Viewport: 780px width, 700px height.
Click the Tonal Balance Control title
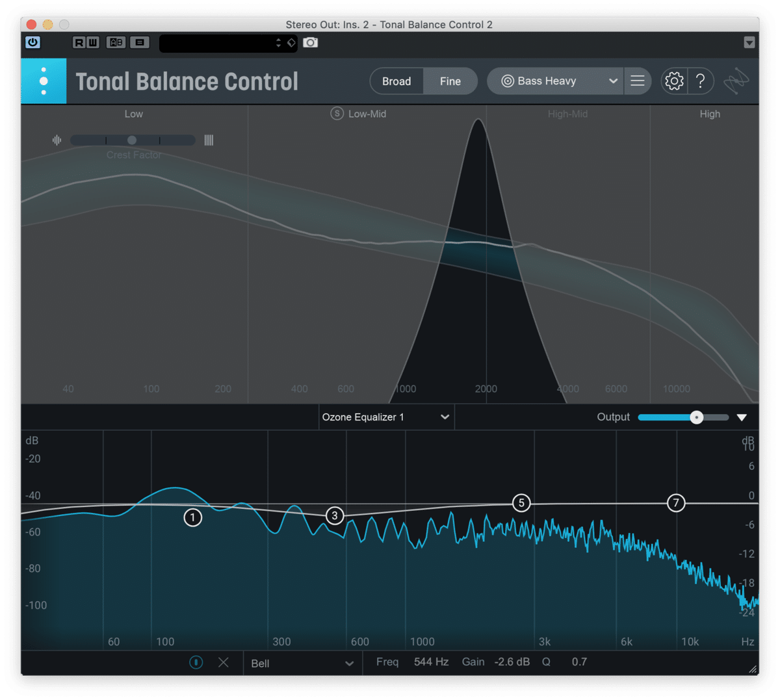click(x=187, y=82)
